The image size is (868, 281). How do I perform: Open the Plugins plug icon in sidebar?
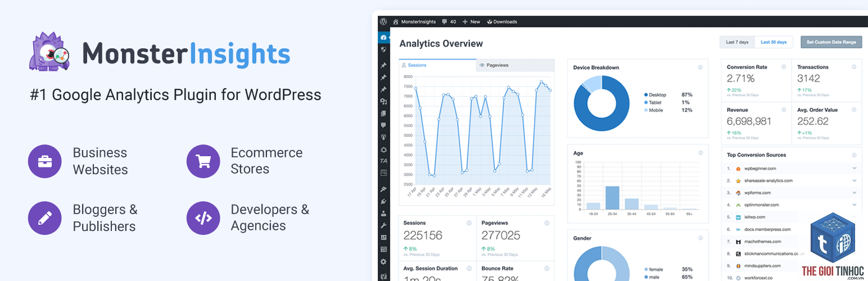[x=383, y=201]
